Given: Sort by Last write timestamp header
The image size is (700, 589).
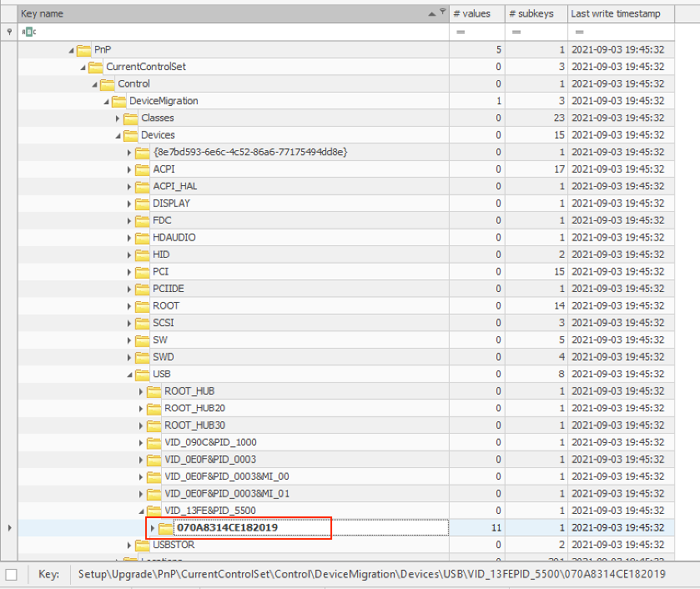Looking at the screenshot, I should (x=621, y=14).
